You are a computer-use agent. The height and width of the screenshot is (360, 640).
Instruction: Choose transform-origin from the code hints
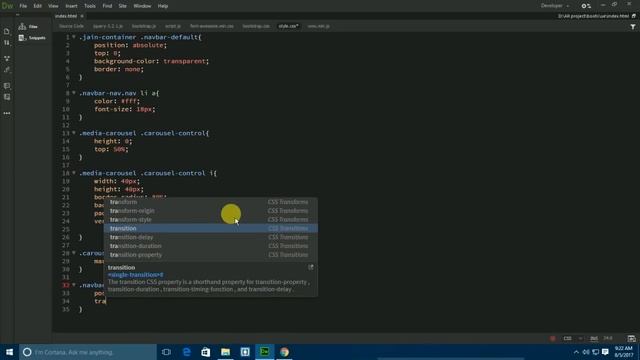click(211, 211)
